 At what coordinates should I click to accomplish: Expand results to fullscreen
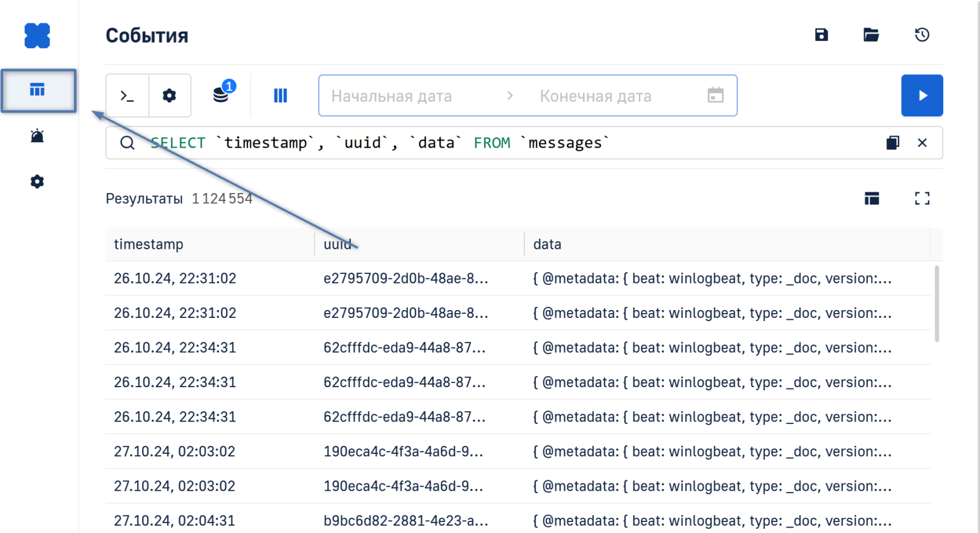click(x=922, y=198)
